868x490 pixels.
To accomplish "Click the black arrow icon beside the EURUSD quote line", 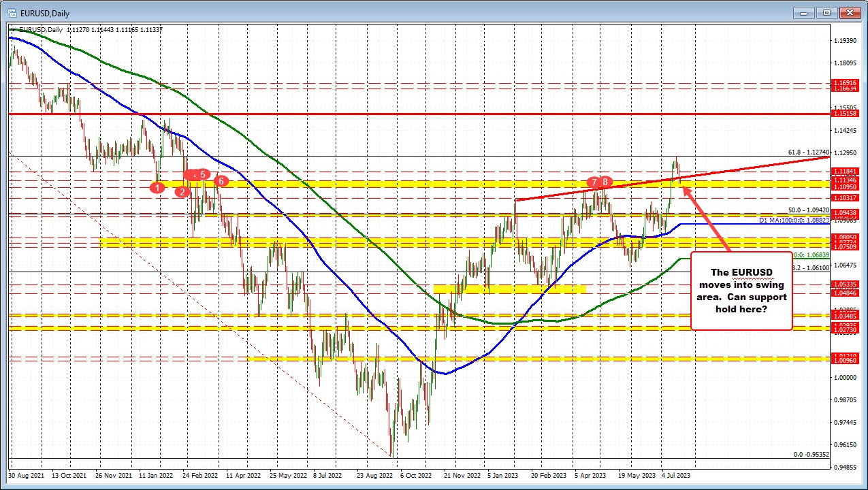I will [13, 29].
